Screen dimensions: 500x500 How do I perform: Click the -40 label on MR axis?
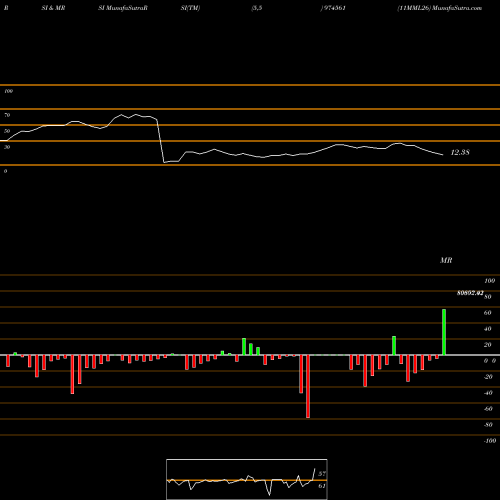tap(488, 393)
